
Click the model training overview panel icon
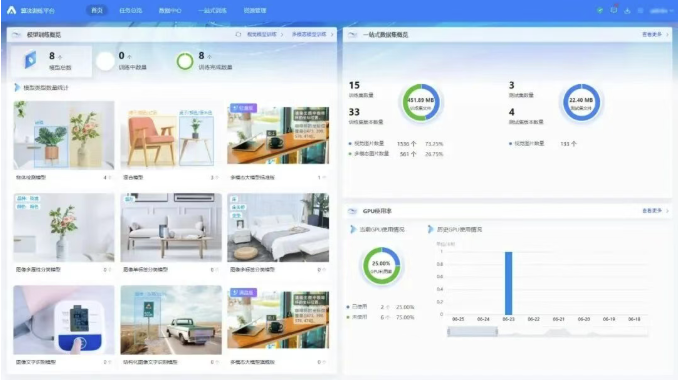pos(16,35)
